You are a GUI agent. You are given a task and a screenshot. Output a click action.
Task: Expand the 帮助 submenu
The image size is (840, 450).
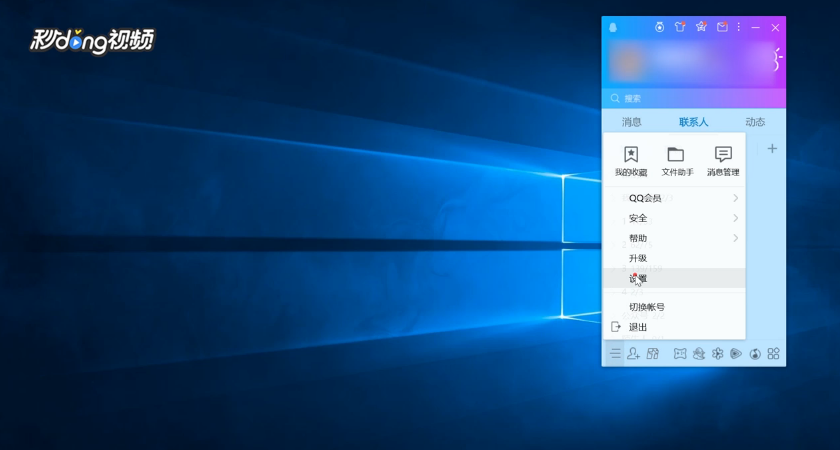pos(674,238)
